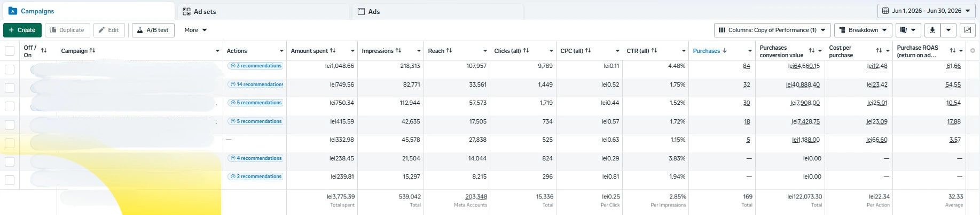
Task: Open the More menu
Action: tap(195, 30)
